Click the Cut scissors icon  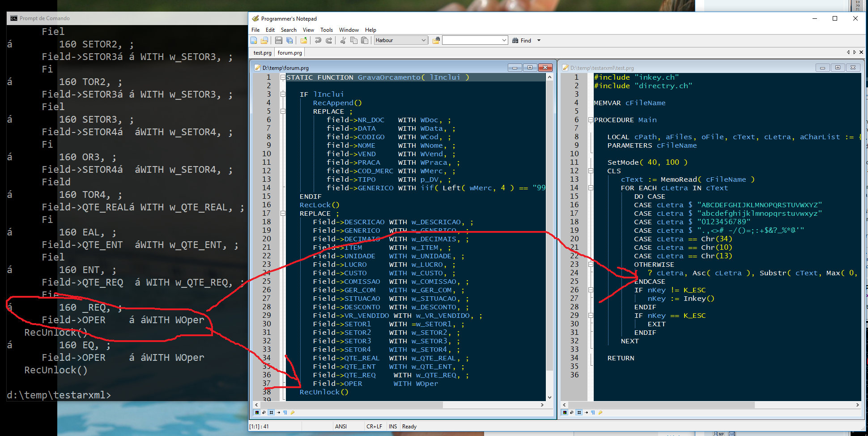343,41
